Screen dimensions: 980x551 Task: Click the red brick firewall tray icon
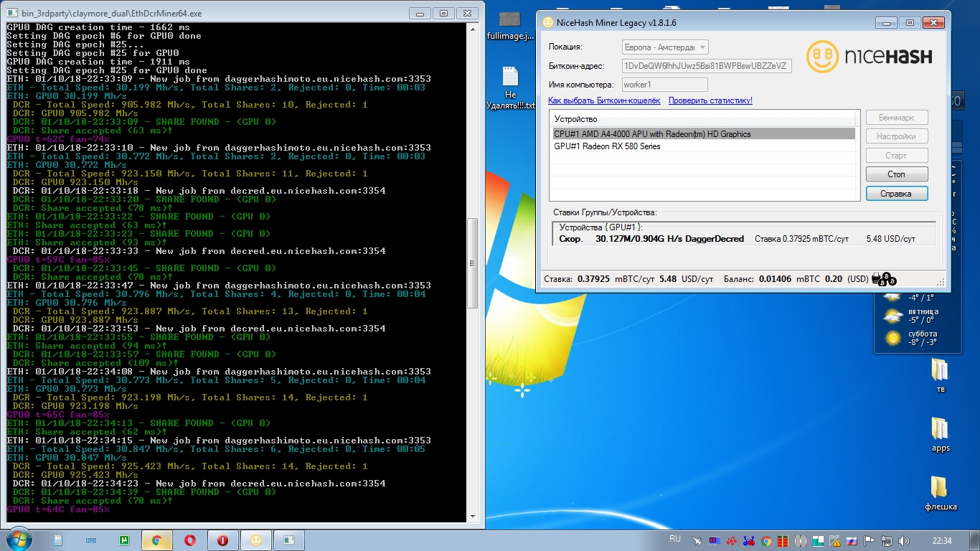[783, 541]
